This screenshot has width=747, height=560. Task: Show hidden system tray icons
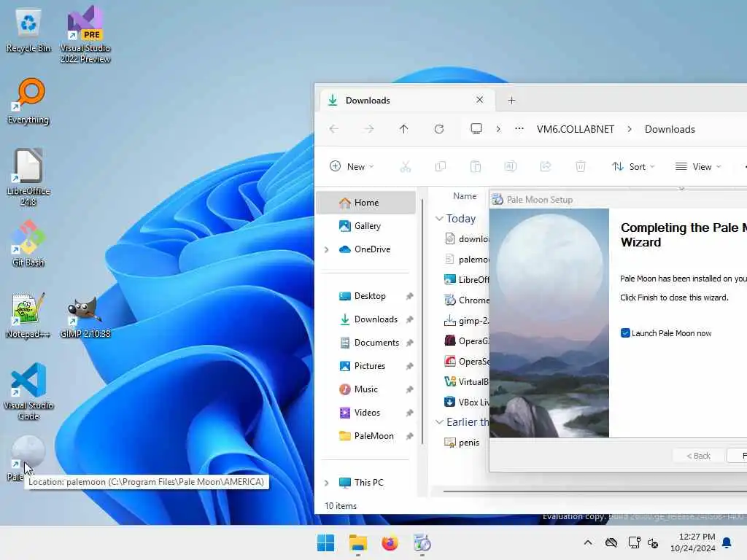[x=588, y=542]
